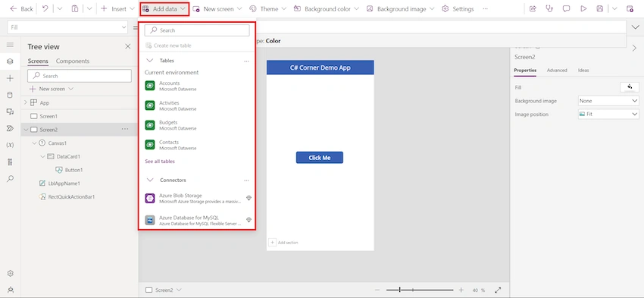644x298 pixels.
Task: Save the app with the disk icon
Action: 600,8
